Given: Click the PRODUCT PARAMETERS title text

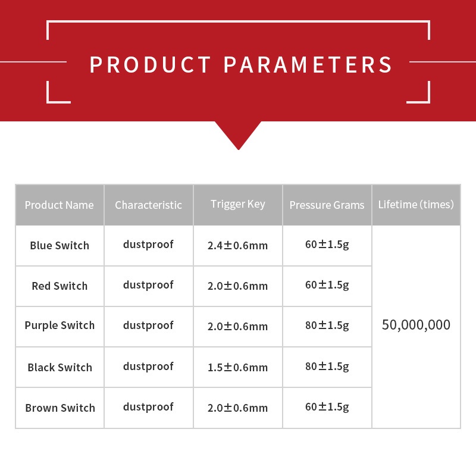Looking at the screenshot, I should tap(241, 64).
